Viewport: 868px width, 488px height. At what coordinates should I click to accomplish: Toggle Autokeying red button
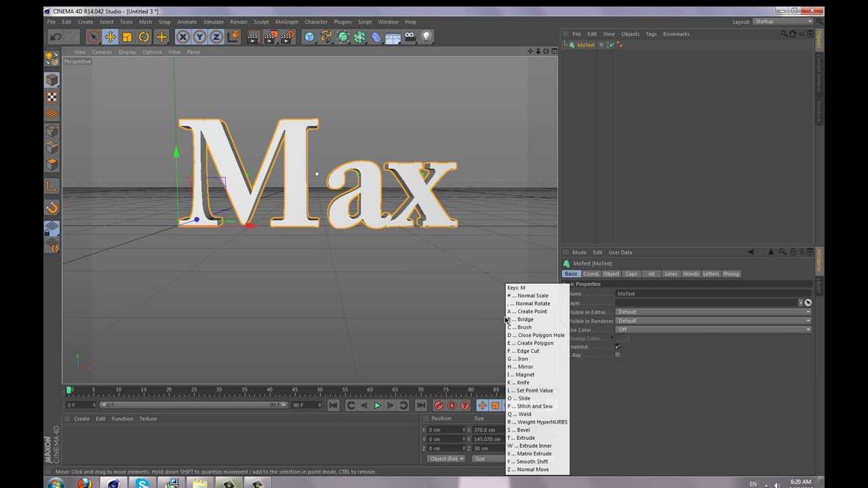coord(452,405)
